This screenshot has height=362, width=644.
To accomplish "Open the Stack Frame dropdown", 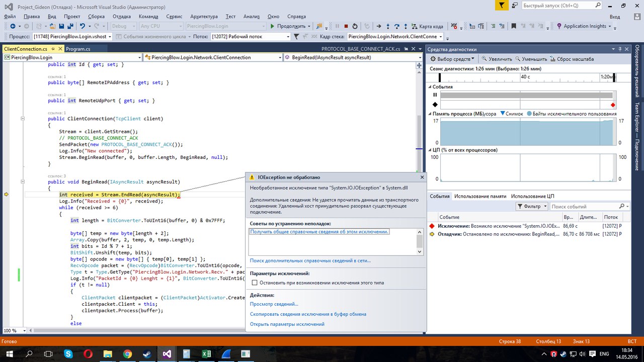I will click(395, 36).
